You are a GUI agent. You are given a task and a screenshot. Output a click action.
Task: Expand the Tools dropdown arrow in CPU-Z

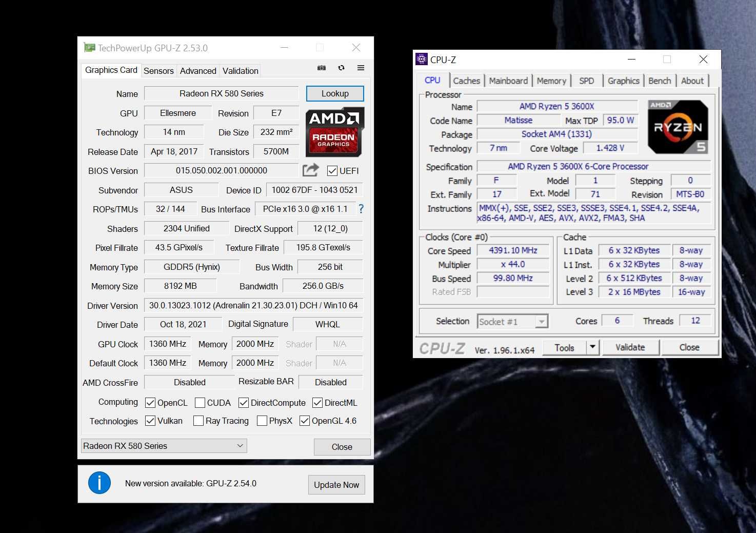coord(593,347)
